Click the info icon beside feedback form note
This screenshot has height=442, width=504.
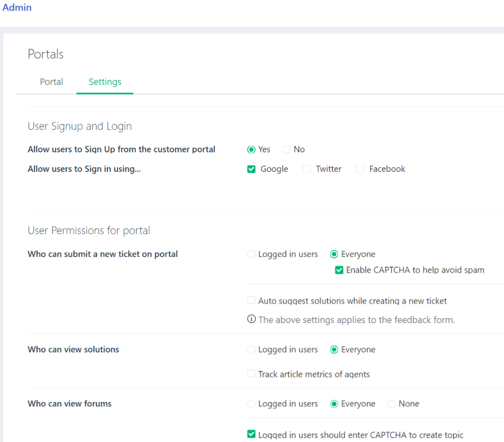pyautogui.click(x=252, y=319)
